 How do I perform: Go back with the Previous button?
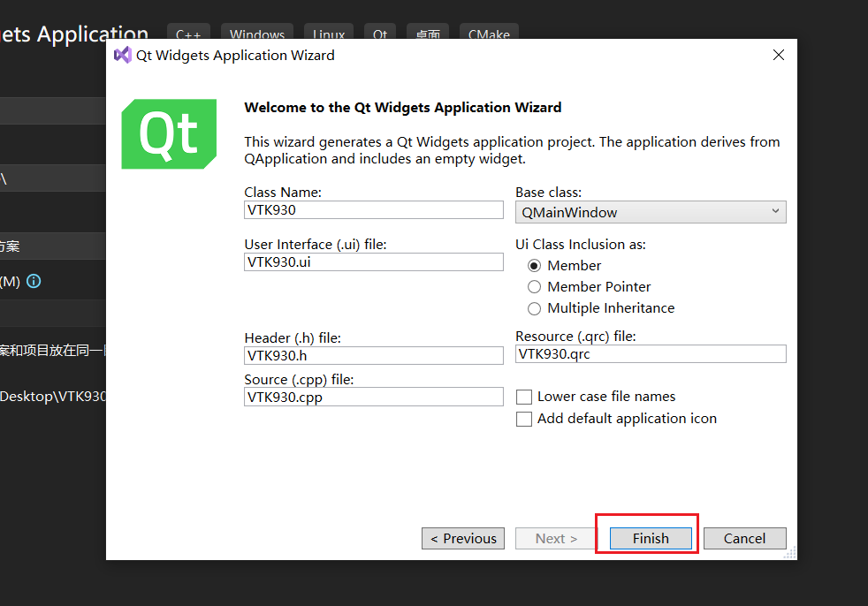[463, 538]
